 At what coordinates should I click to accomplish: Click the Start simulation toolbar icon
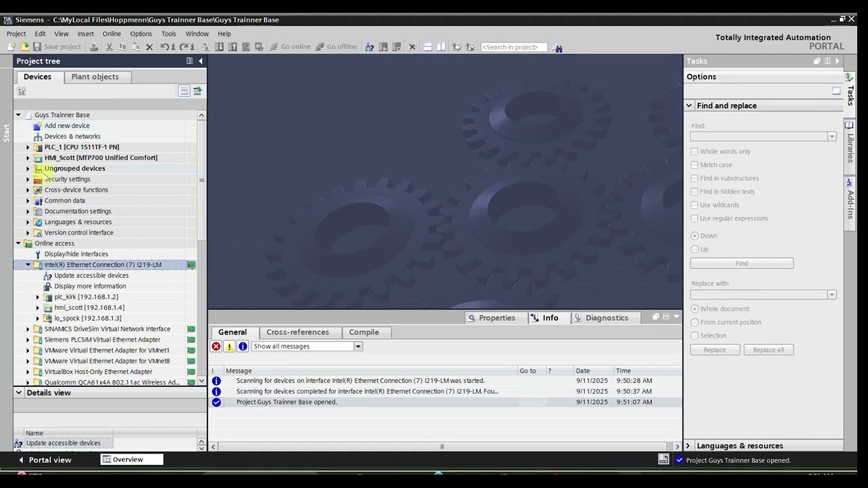245,47
